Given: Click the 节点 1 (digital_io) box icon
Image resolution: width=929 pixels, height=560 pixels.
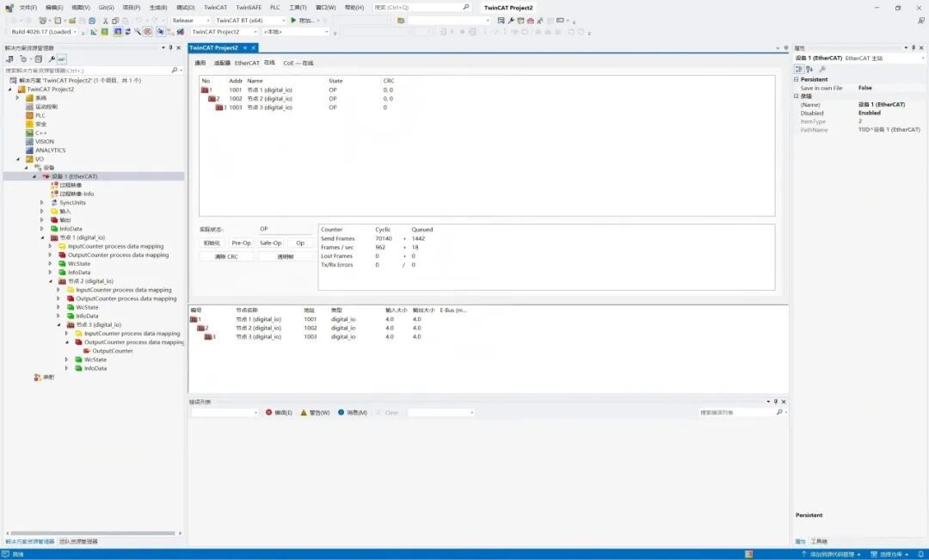Looking at the screenshot, I should coord(54,237).
